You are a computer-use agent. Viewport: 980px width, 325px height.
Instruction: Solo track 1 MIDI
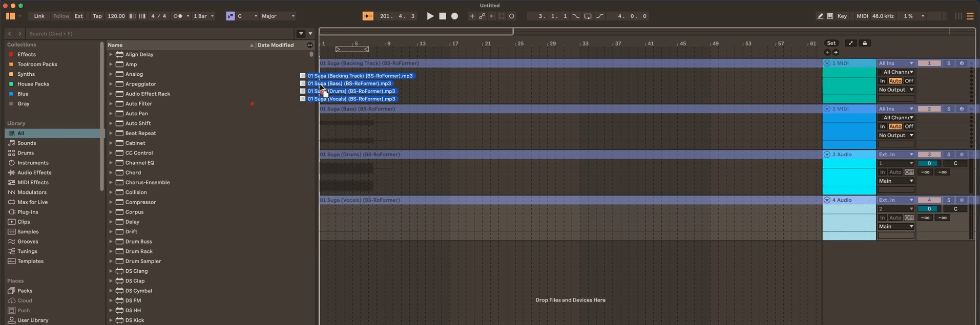(948, 63)
